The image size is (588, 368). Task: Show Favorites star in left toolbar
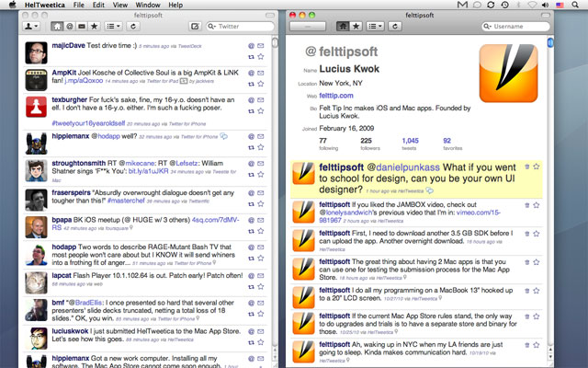94,27
